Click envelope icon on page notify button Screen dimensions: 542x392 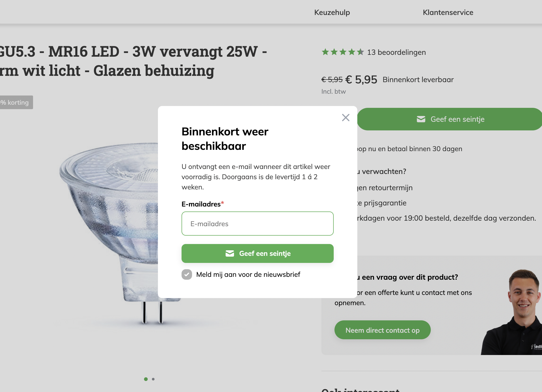coord(421,119)
